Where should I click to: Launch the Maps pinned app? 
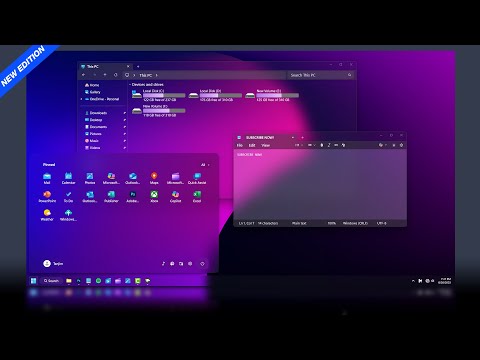(154, 178)
